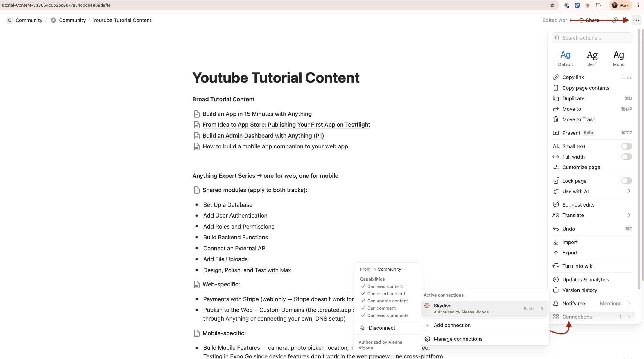Open the browser extensions puzzle icon
This screenshot has height=359, width=644.
tap(598, 5)
